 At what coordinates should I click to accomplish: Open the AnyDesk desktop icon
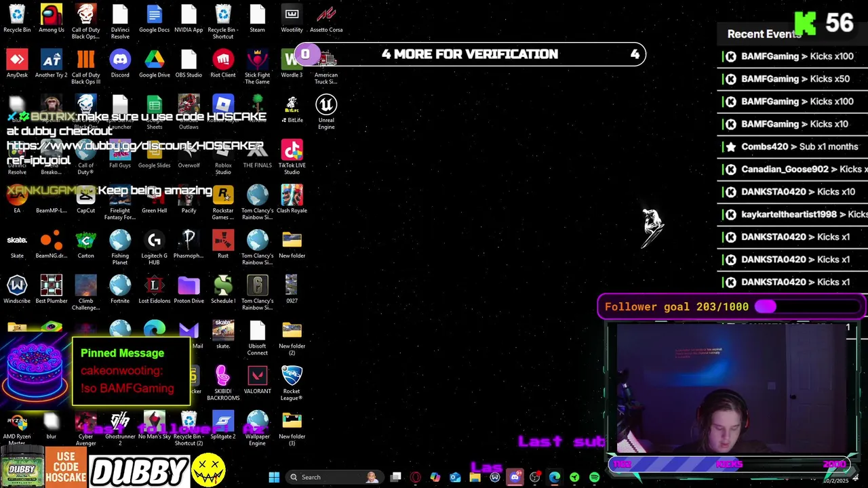tap(17, 64)
